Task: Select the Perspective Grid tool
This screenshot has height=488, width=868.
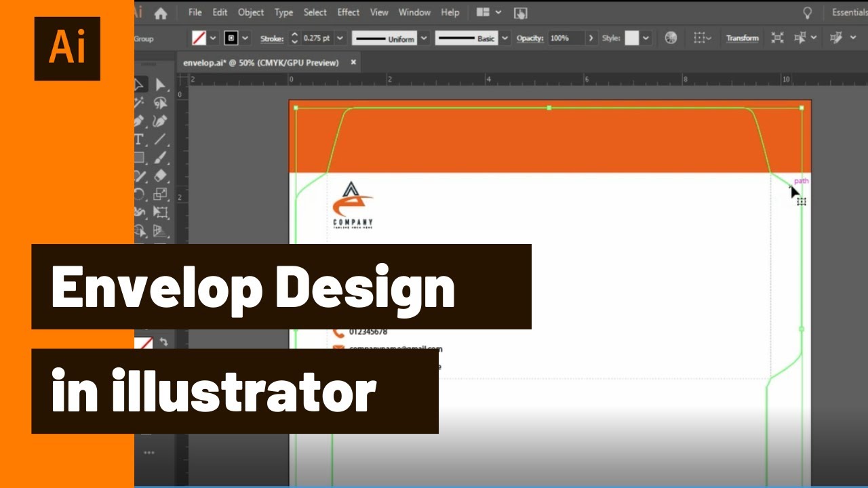Action: pos(160,231)
